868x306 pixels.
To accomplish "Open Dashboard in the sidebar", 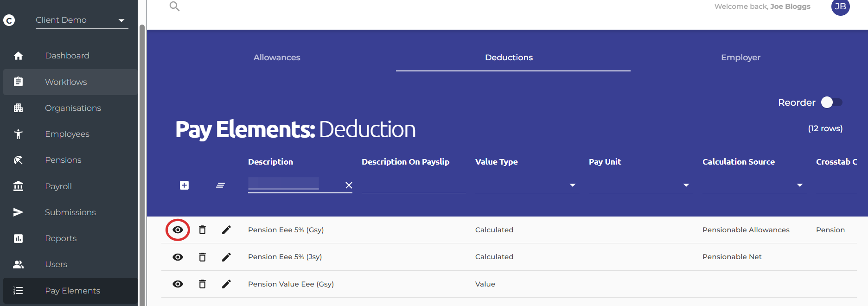I will [70, 56].
